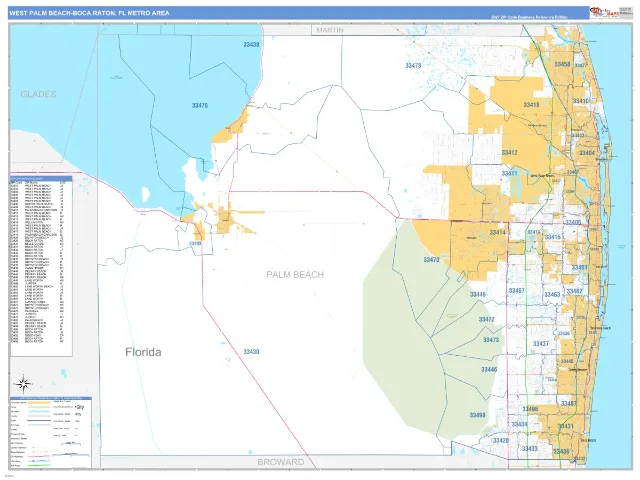Click the compass rose icon

pos(23,384)
